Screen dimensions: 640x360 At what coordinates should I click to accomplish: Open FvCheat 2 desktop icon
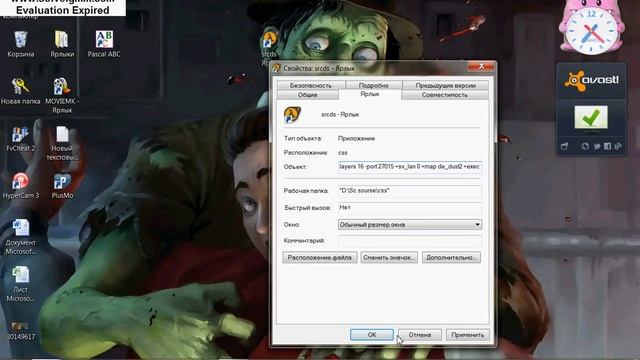pos(20,139)
